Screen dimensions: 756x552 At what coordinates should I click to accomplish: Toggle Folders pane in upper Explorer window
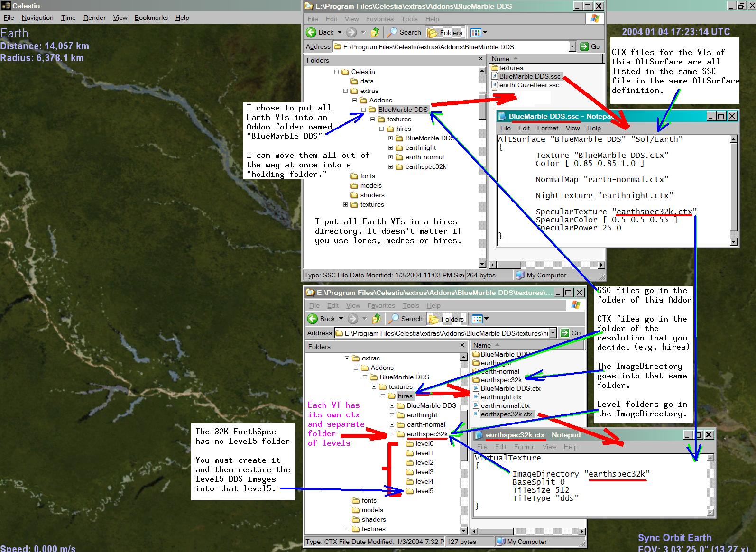click(x=445, y=32)
